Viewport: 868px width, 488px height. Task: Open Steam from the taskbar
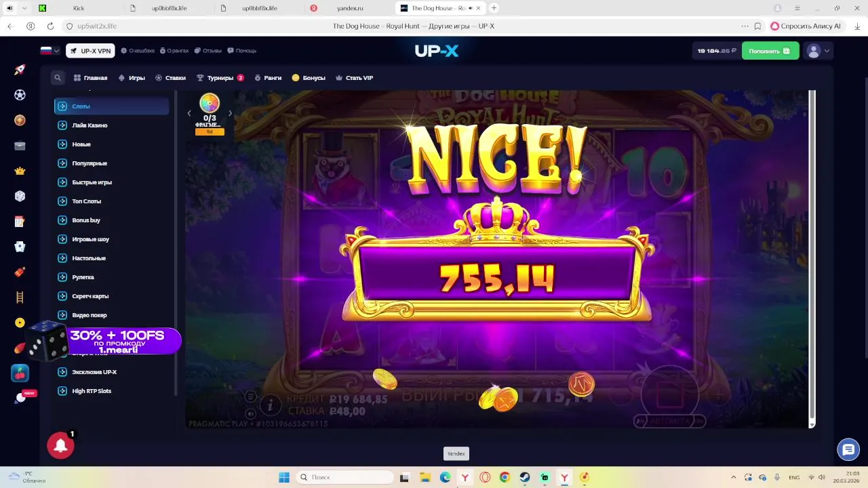point(525,477)
